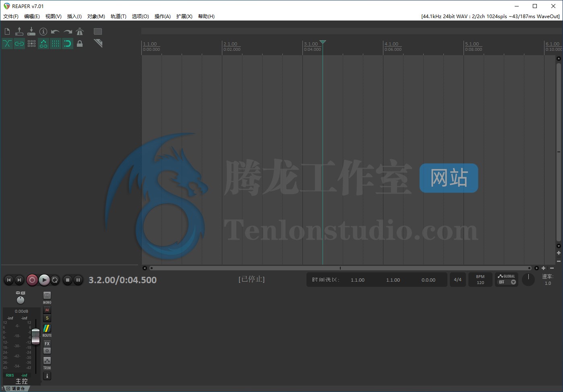Viewport: 563px width, 392px height.
Task: Open the 选项(O) menu
Action: (x=140, y=17)
